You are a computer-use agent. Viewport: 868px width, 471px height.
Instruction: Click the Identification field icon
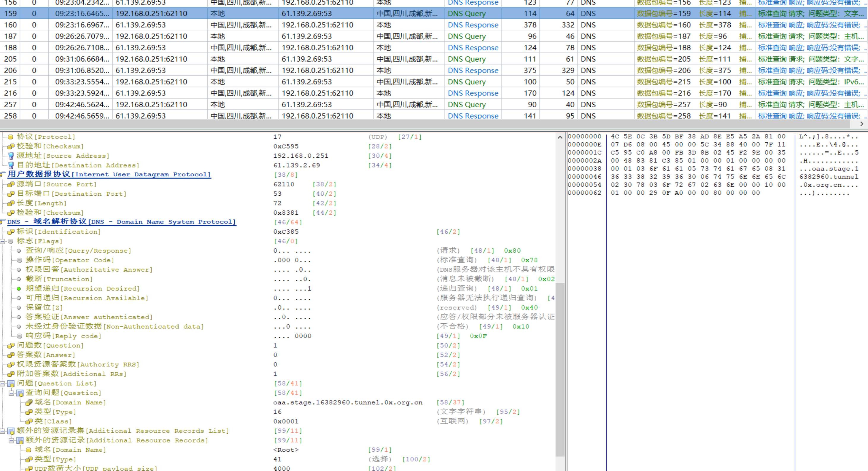(10, 231)
